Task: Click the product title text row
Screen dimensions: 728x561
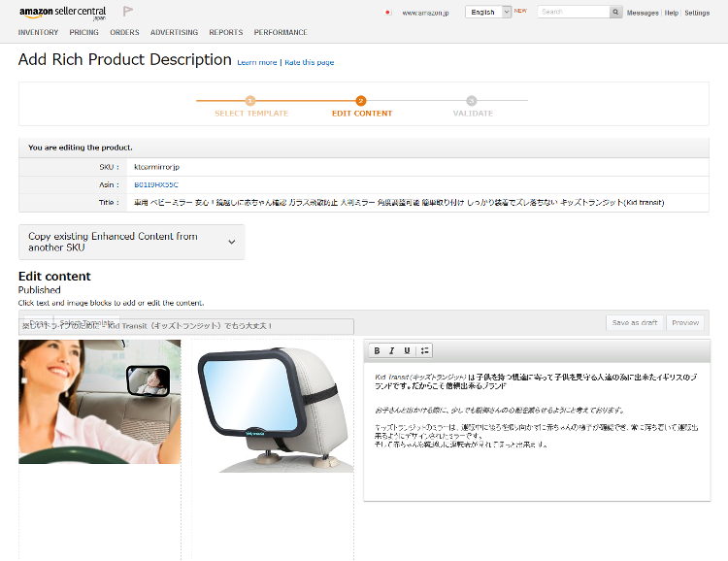Action: pos(399,203)
